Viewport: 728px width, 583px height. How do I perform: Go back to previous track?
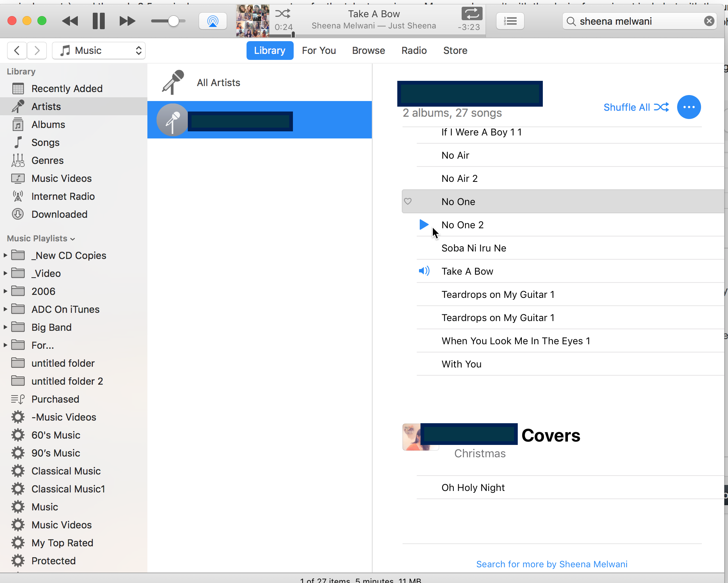[70, 21]
